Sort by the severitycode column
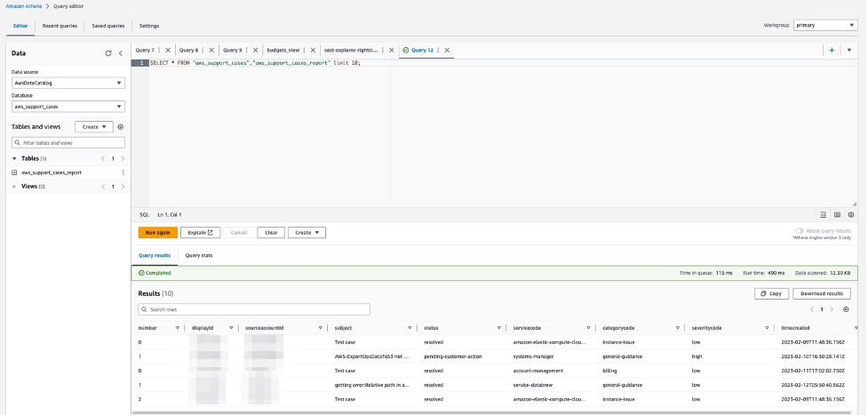Image resolution: width=868 pixels, height=416 pixels. (768, 329)
